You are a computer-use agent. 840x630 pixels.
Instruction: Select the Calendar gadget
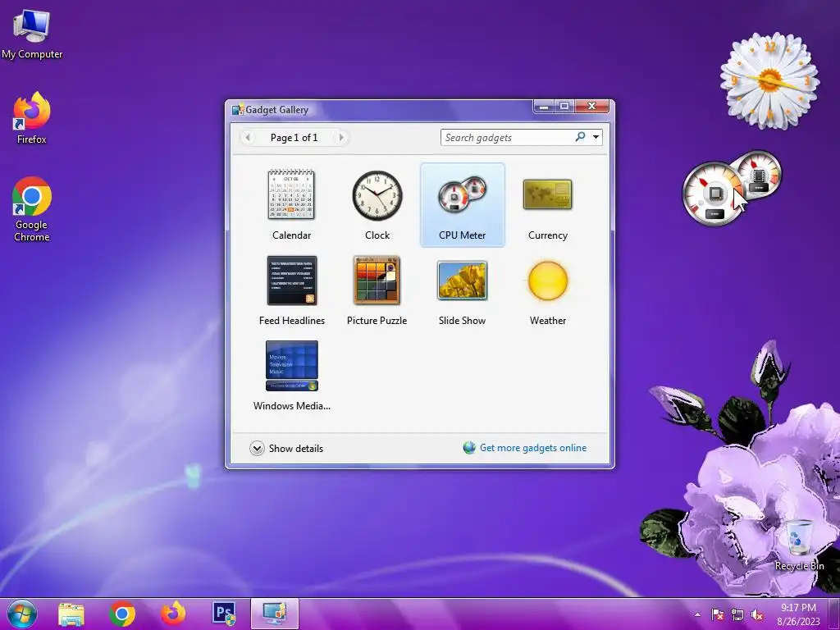click(x=291, y=204)
